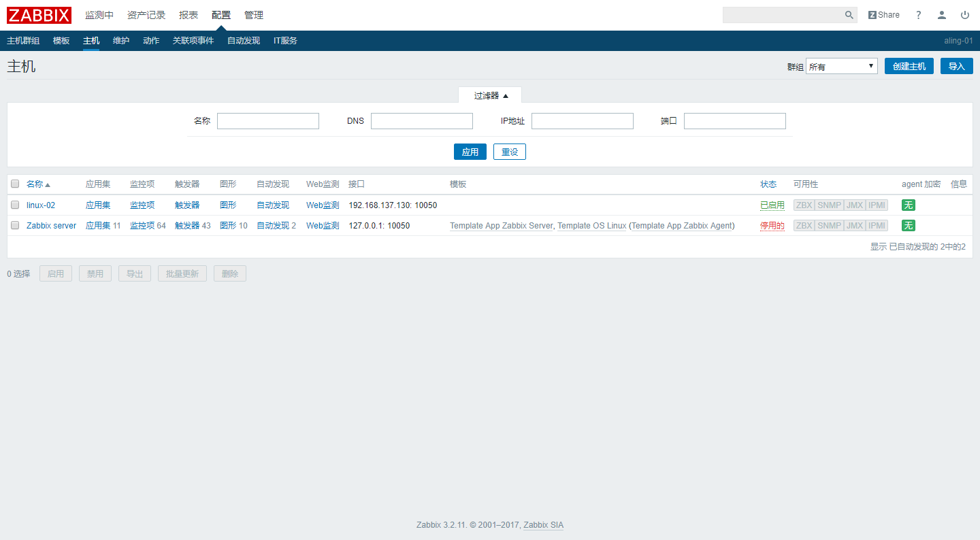This screenshot has width=980, height=540.
Task: Open 图形 10 for Zabbix server
Action: (228, 225)
